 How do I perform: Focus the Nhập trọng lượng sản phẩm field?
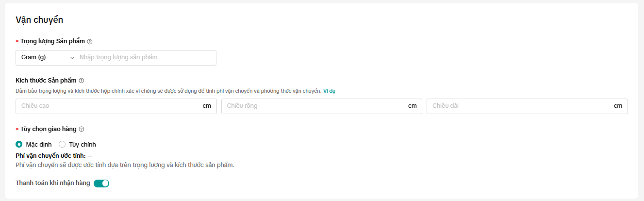(x=146, y=57)
